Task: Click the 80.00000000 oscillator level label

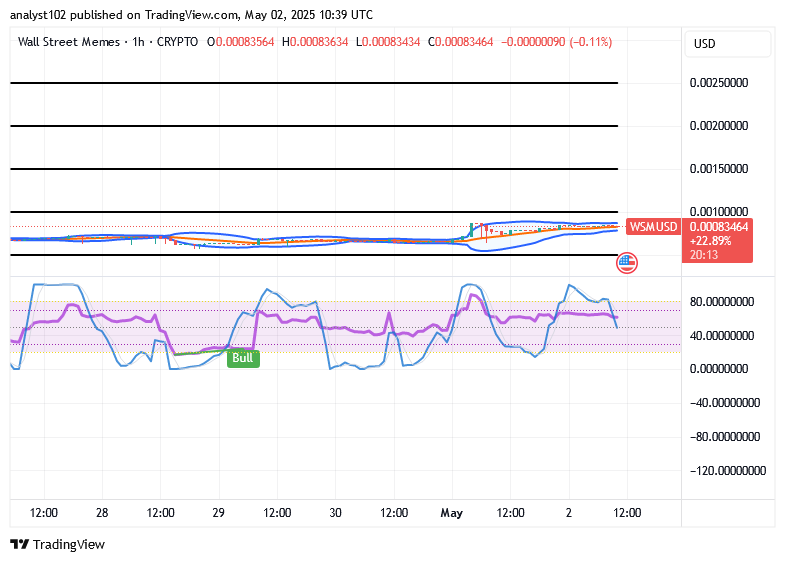Action: [x=722, y=302]
